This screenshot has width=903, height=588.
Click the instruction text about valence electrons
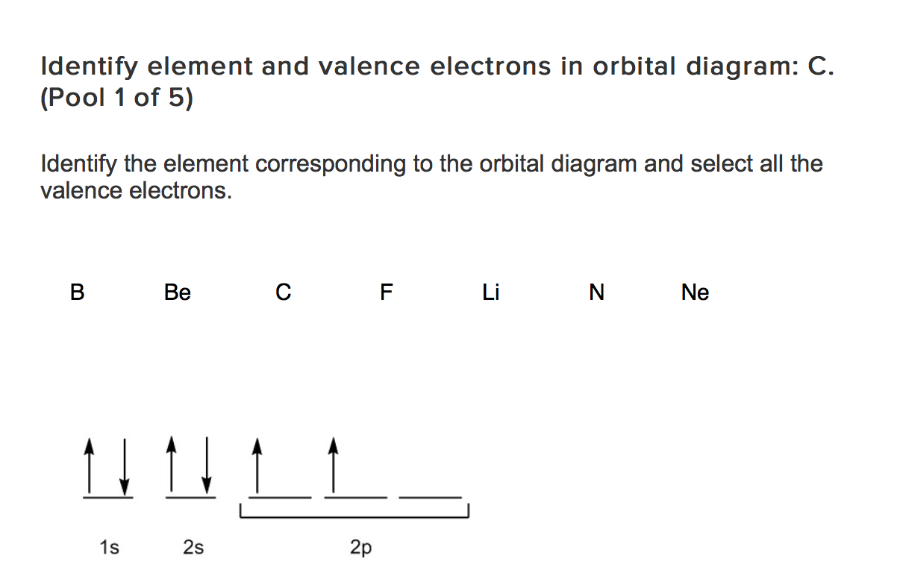tap(432, 177)
